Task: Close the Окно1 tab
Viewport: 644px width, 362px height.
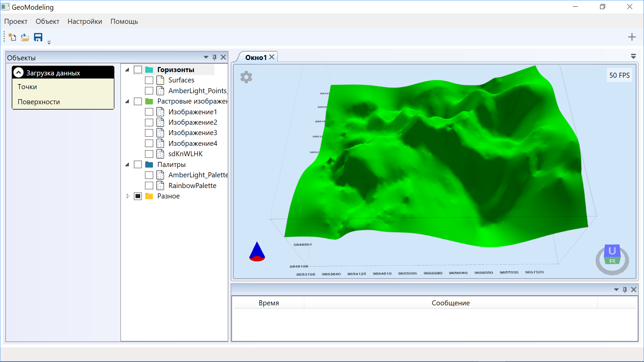Action: pos(272,57)
